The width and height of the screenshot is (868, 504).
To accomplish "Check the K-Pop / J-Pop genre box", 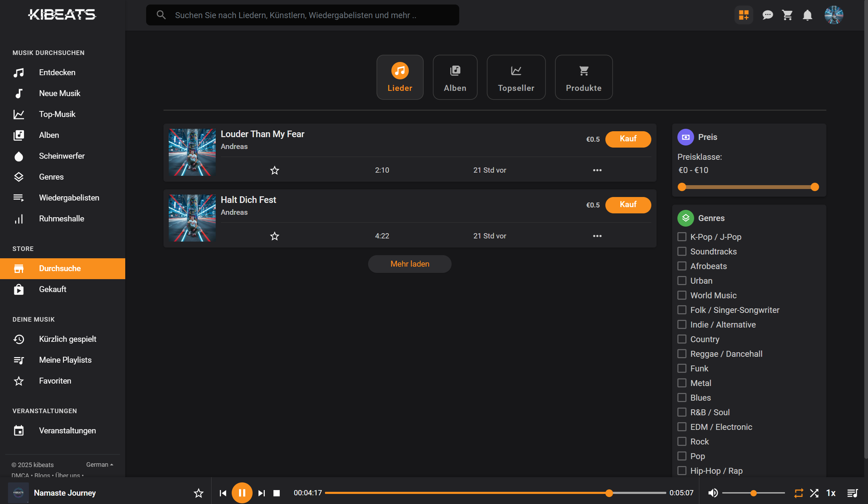I will pyautogui.click(x=682, y=237).
